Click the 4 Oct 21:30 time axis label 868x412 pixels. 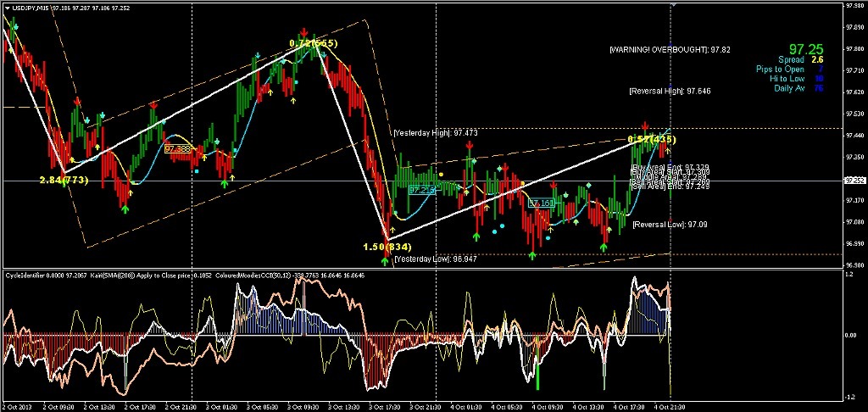pos(668,407)
